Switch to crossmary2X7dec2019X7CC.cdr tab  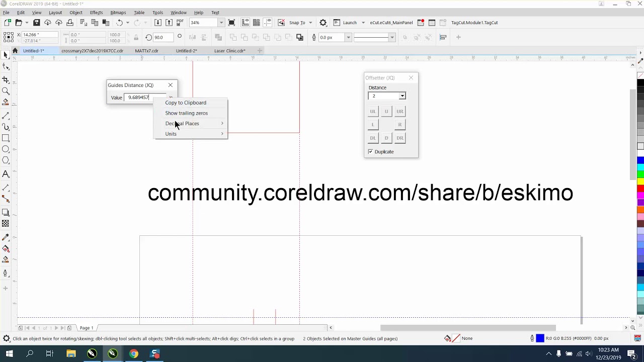click(92, 51)
